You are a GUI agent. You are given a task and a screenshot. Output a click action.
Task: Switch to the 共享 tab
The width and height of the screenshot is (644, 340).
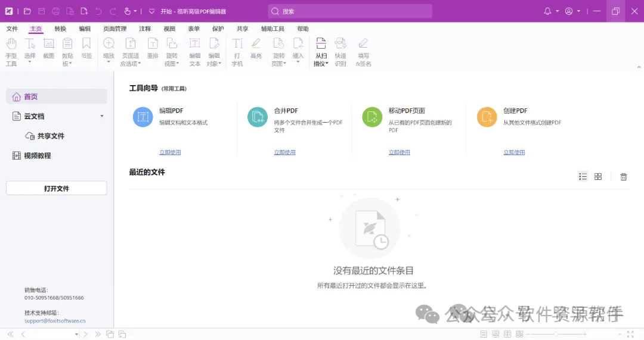[x=242, y=29]
